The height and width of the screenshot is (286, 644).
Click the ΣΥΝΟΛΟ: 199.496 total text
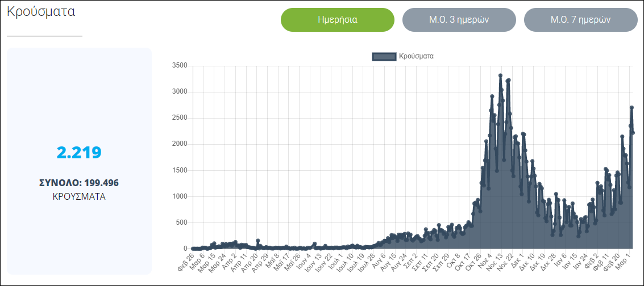79,183
